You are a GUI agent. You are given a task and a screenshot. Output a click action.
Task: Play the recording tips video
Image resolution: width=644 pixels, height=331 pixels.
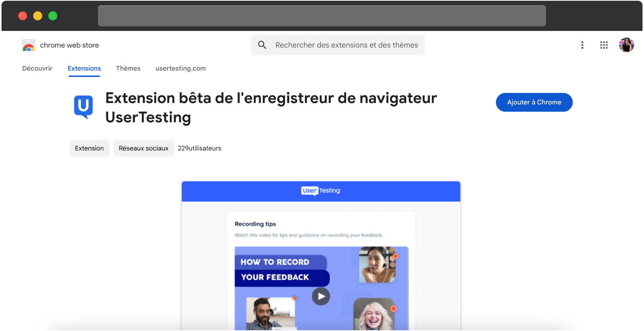coord(321,296)
